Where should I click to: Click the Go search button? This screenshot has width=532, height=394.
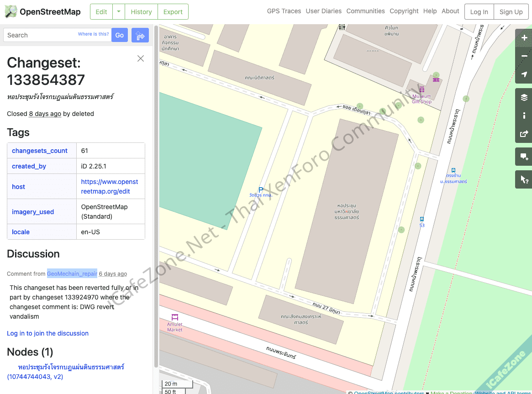(120, 35)
